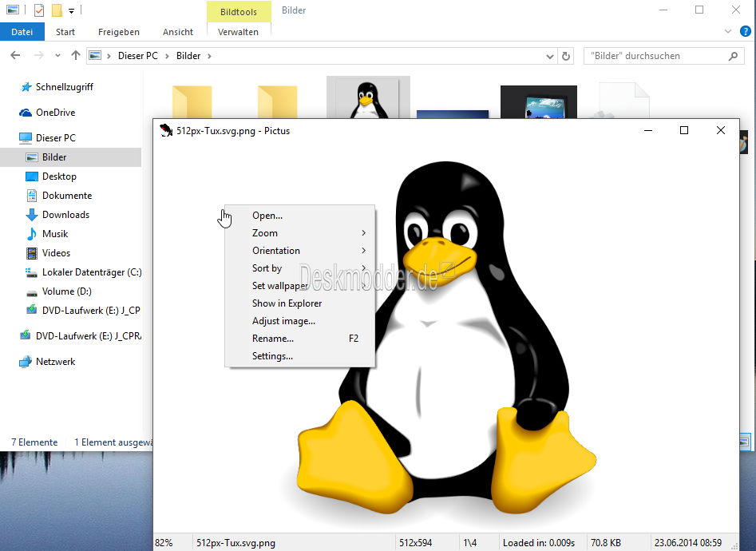
Task: Expand the Sort by submenu
Action: point(363,268)
